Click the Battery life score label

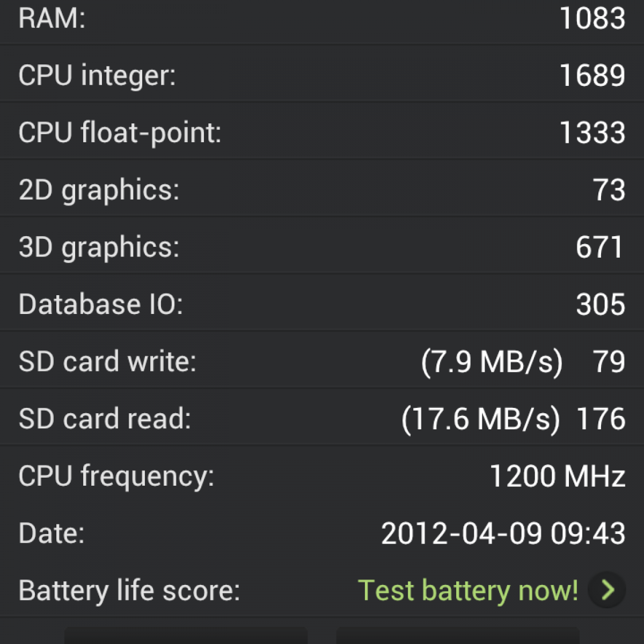129,590
